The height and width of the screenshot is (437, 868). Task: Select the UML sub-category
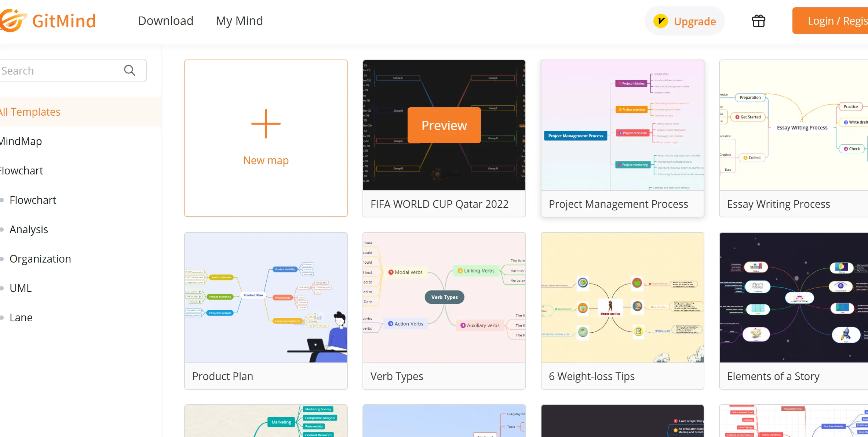click(x=21, y=288)
